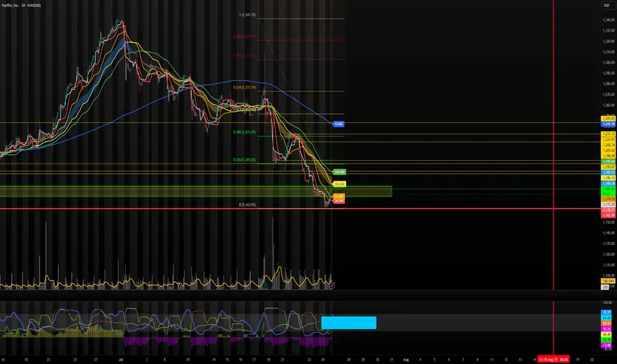Click the 1,225.95 price label
Image resolution: width=617 pixels, height=364 pixels.
[608, 139]
